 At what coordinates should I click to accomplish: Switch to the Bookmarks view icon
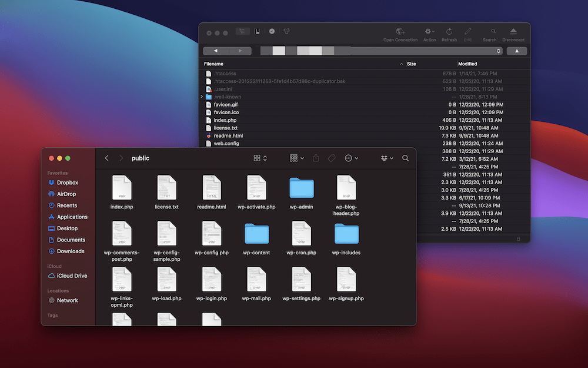pos(257,31)
